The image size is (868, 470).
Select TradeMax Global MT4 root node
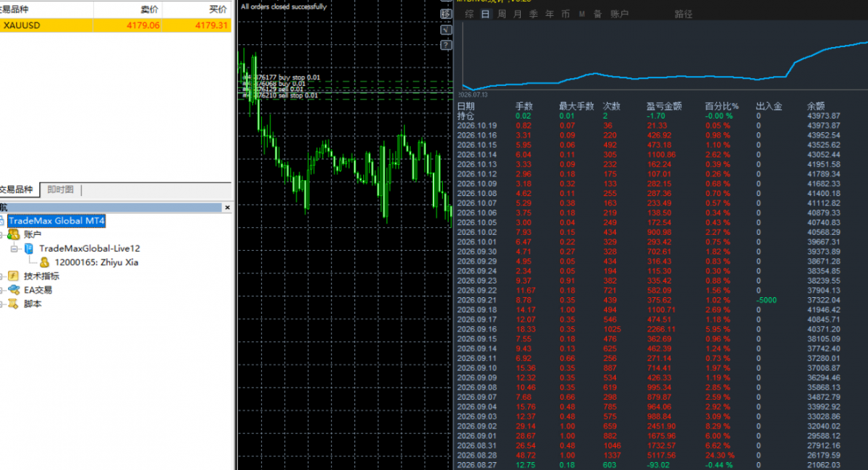tap(57, 221)
